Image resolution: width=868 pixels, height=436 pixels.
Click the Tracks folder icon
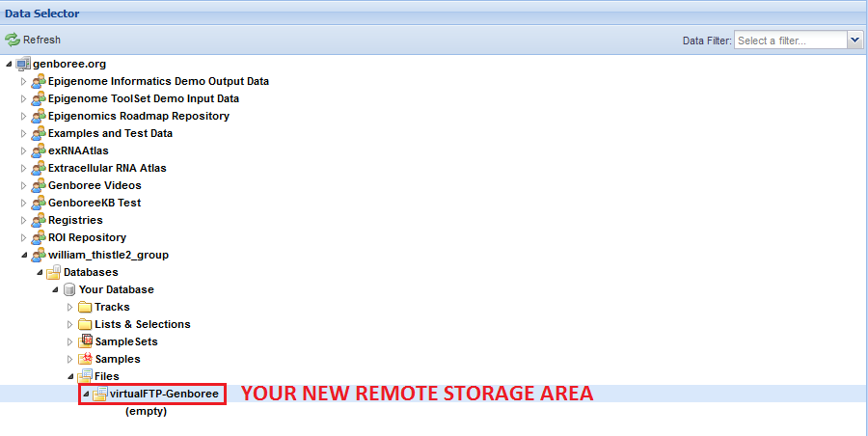[x=85, y=307]
